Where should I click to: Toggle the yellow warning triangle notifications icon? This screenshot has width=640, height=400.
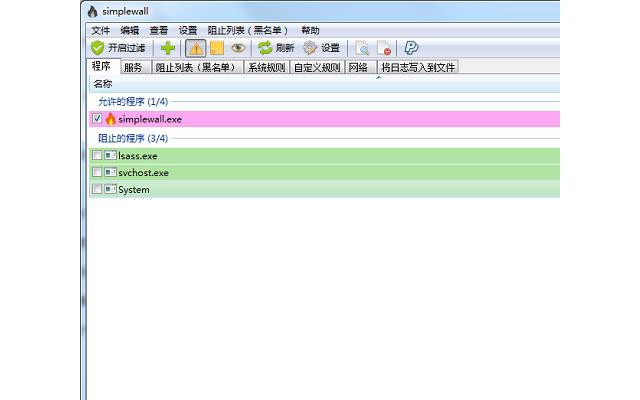click(x=196, y=48)
